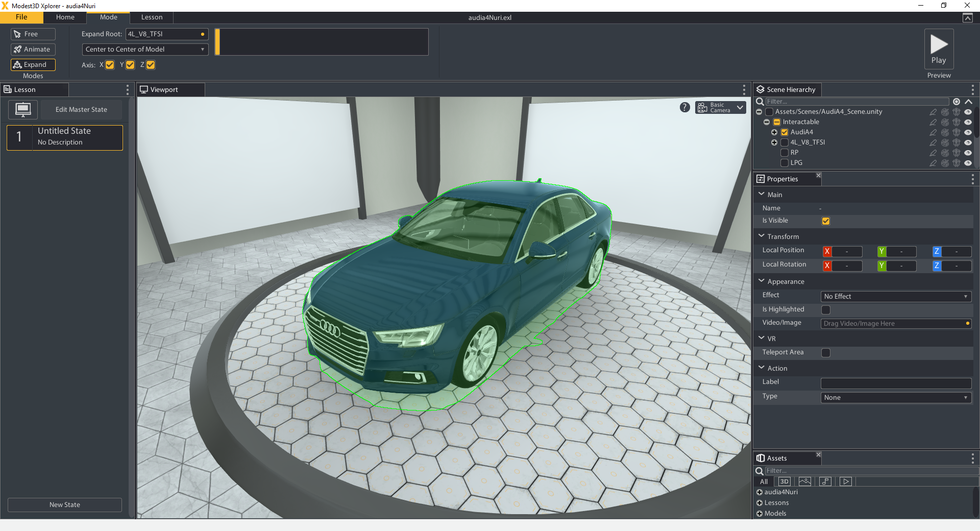Screen dimensions: 980x531
Task: Expand Models folder in Assets
Action: [x=759, y=514]
